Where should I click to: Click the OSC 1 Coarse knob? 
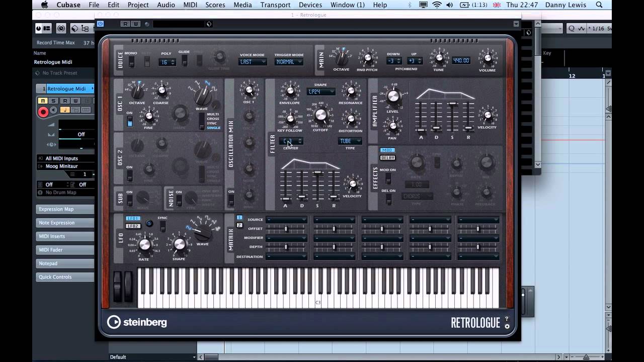[x=161, y=91]
